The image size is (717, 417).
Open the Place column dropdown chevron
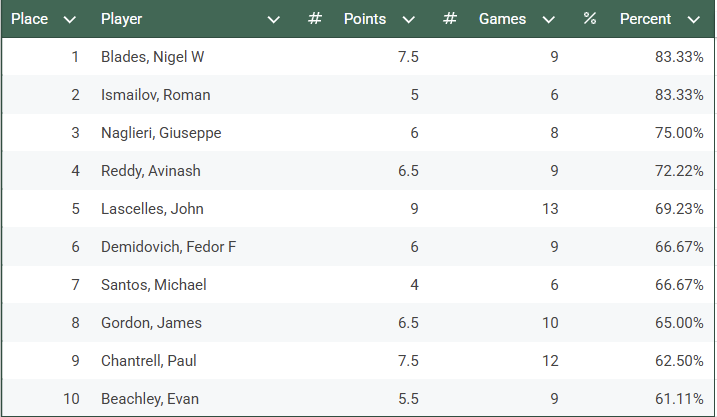point(69,19)
